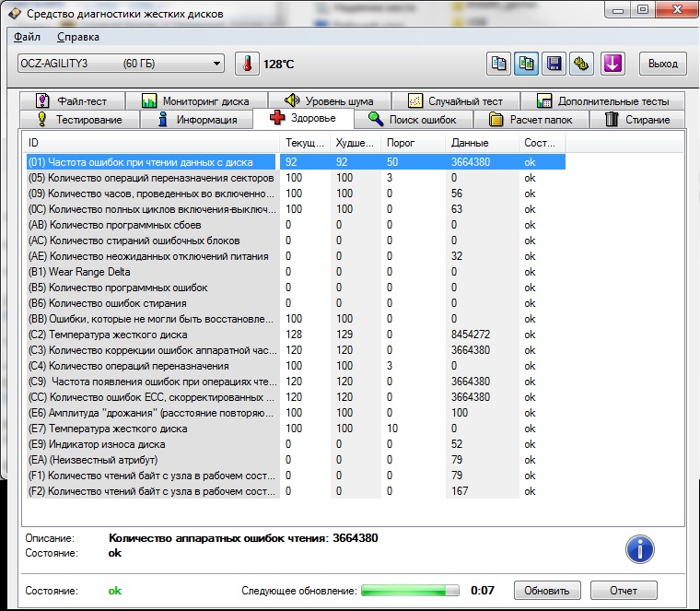Click the yellow gears settings icon

pyautogui.click(x=581, y=64)
